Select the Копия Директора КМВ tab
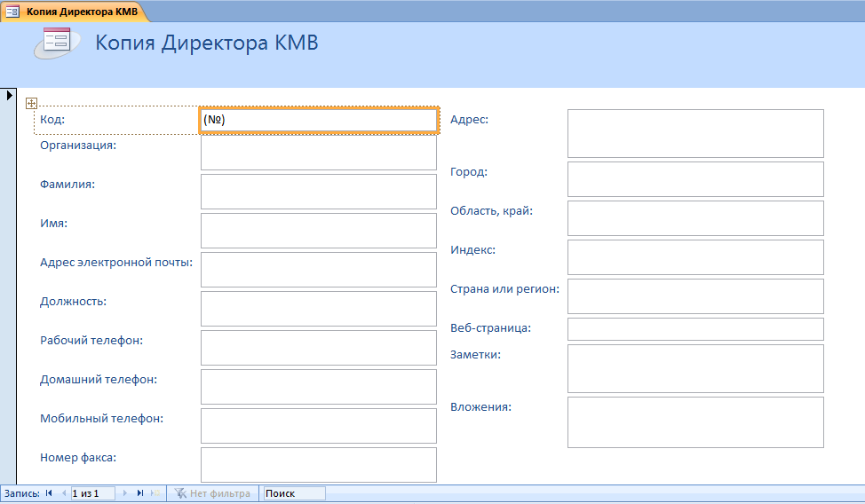Image resolution: width=865 pixels, height=504 pixels. [x=75, y=11]
